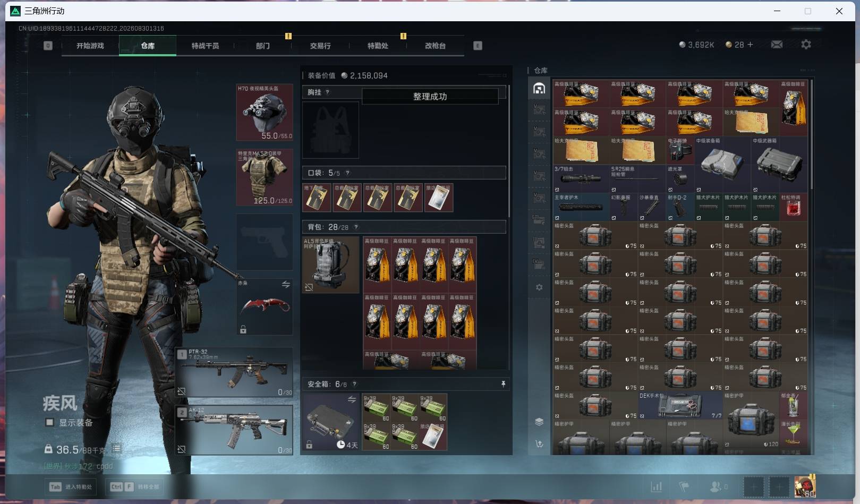Select the 赤枭 knife slot
This screenshot has height=504, width=860.
[265, 307]
